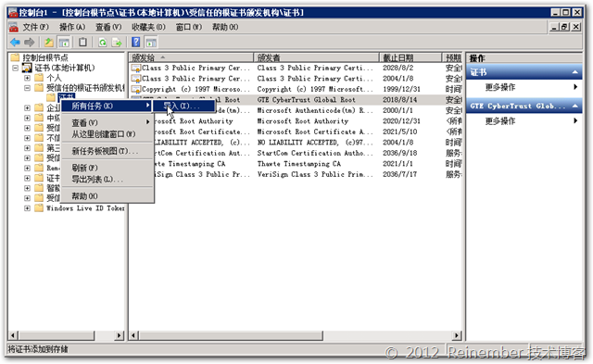The height and width of the screenshot is (364, 593).
Task: Open 更多操作 under GTE CyberTrust section
Action: (524, 121)
